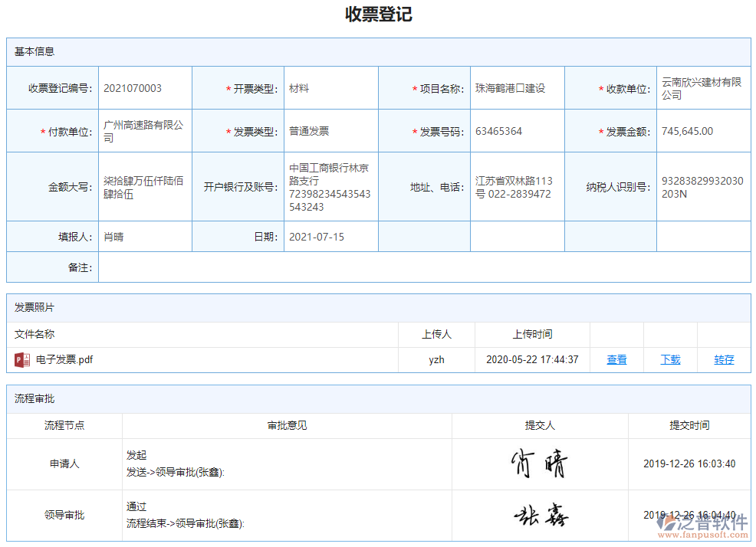Click the 流程节点 column header
Screen dimensions: 756x547
tap(64, 426)
